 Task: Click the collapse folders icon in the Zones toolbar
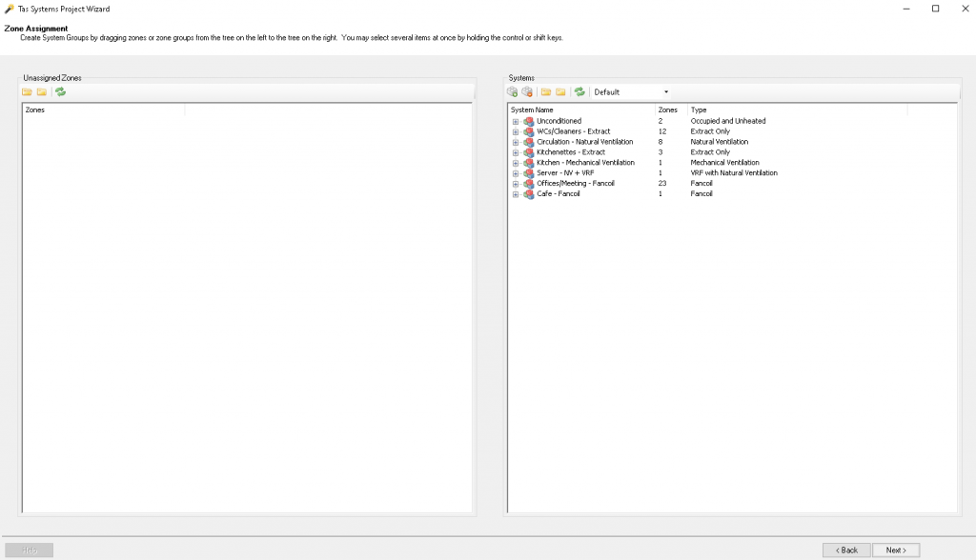[x=40, y=91]
